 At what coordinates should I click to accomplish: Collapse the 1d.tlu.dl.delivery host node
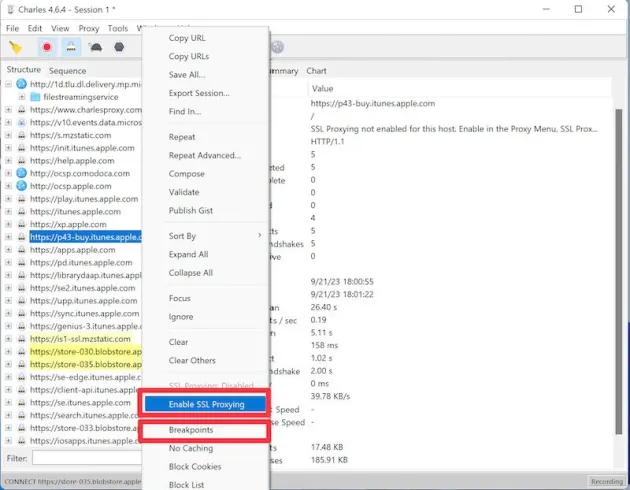click(x=8, y=84)
